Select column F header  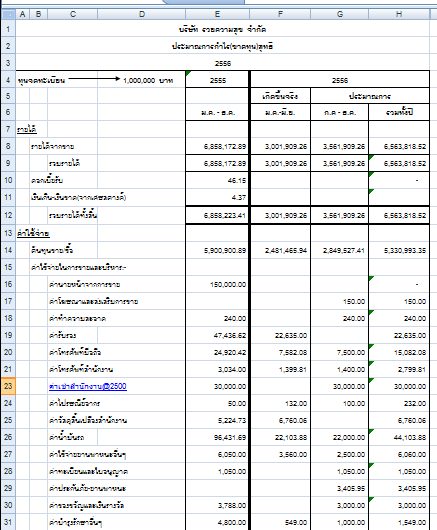[x=280, y=14]
